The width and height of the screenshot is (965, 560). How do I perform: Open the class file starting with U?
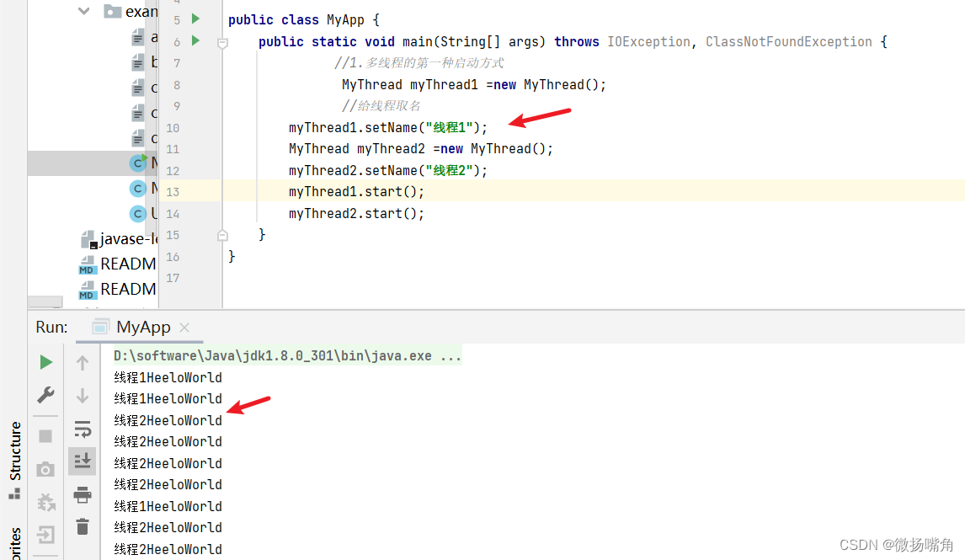143,214
